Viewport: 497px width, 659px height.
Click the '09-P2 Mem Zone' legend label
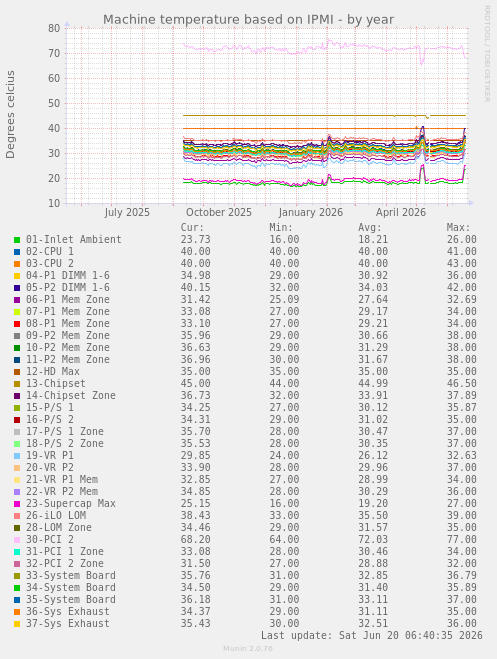click(x=68, y=335)
